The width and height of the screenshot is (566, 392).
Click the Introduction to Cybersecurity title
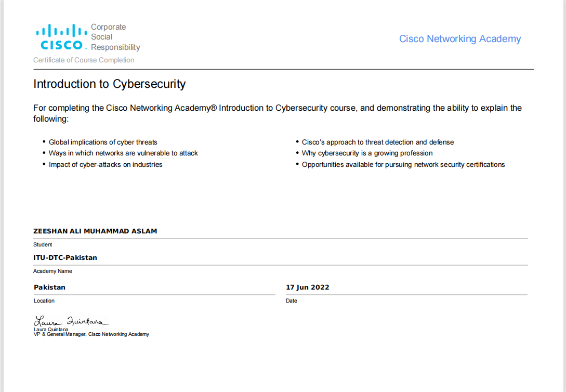tap(109, 84)
